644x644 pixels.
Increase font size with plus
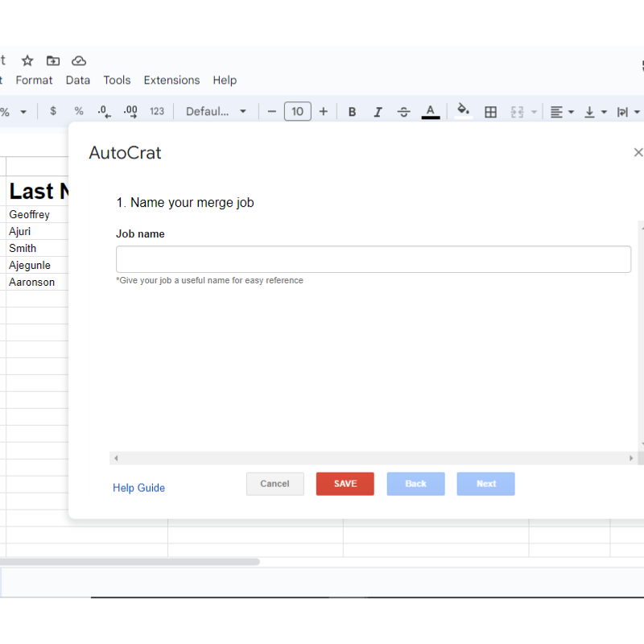324,111
